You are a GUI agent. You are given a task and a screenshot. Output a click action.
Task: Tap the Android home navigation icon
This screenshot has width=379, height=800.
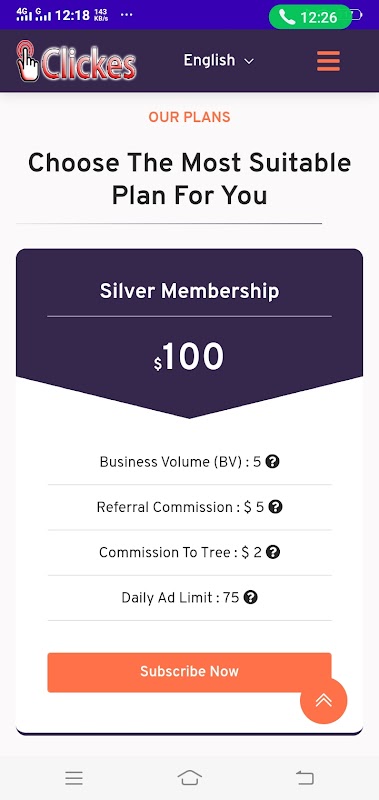[x=190, y=778]
